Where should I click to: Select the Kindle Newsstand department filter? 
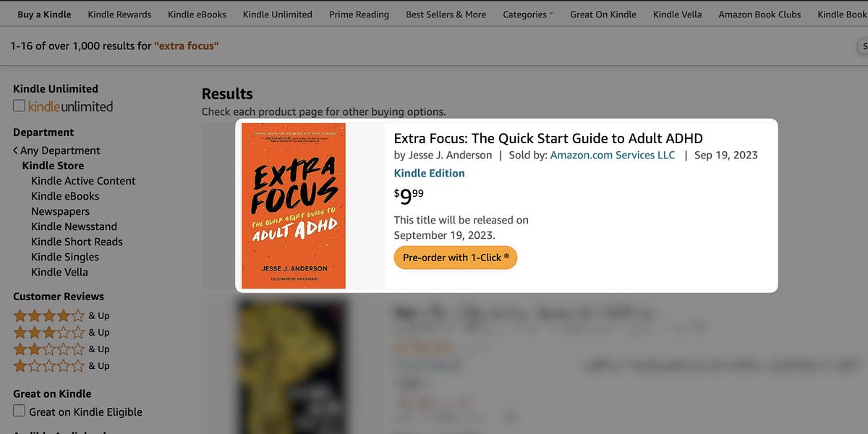pos(74,226)
